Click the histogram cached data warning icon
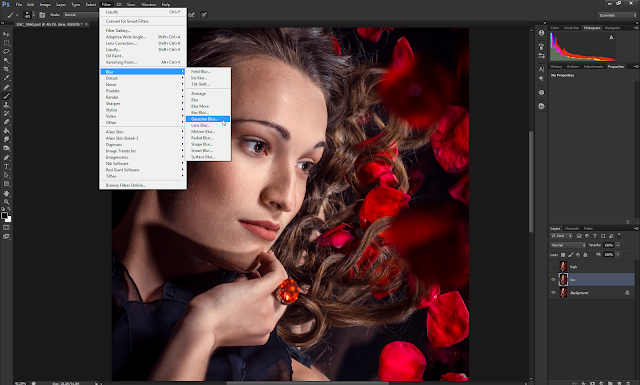This screenshot has height=385, width=640. [611, 37]
